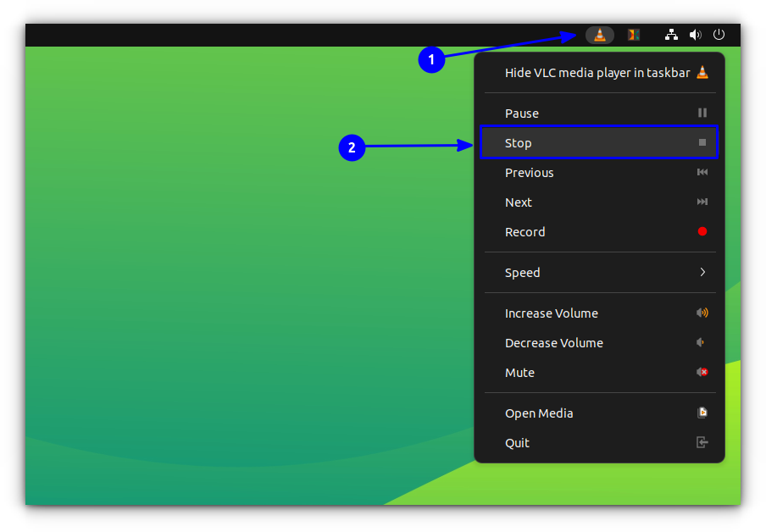Open the power menu icon

coord(719,35)
